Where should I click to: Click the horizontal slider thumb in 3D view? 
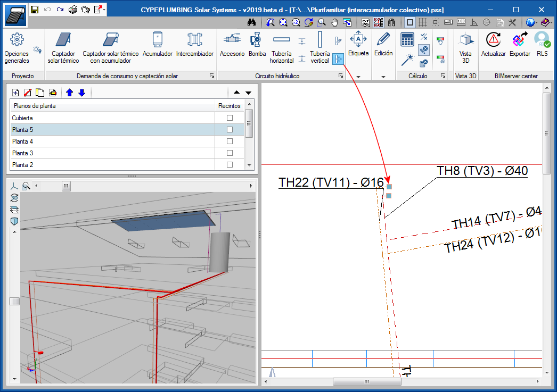66,186
